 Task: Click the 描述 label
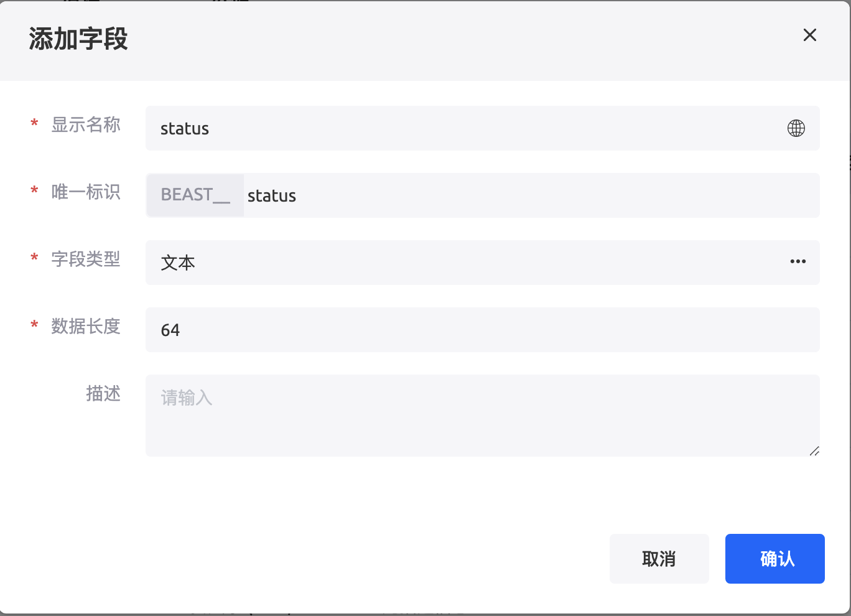[103, 394]
